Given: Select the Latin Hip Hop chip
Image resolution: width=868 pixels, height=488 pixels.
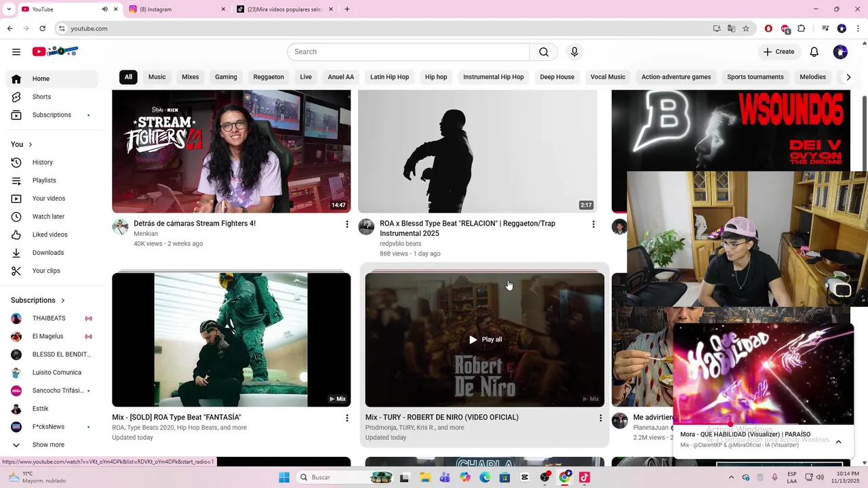Looking at the screenshot, I should tap(389, 77).
